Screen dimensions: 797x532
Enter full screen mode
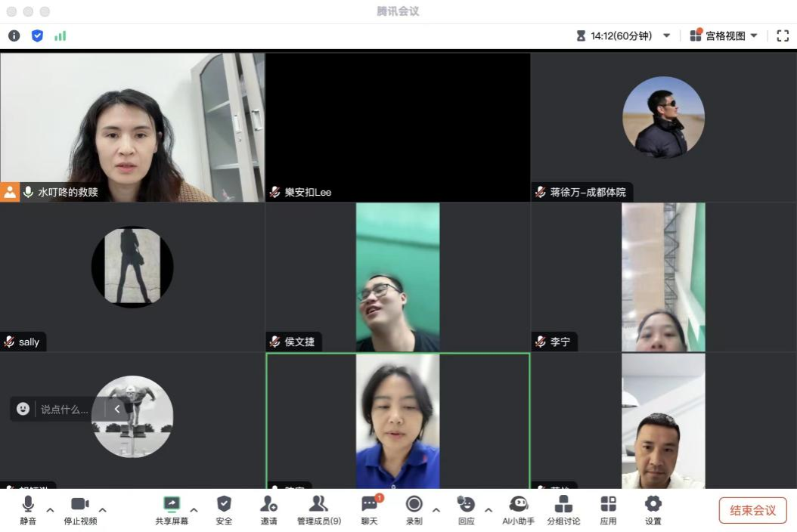coord(783,36)
